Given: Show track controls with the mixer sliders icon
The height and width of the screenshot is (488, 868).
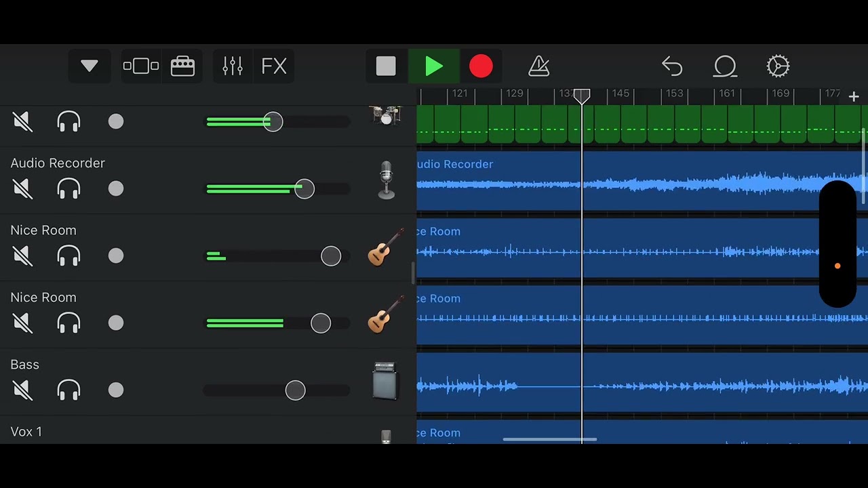Looking at the screenshot, I should (x=233, y=66).
